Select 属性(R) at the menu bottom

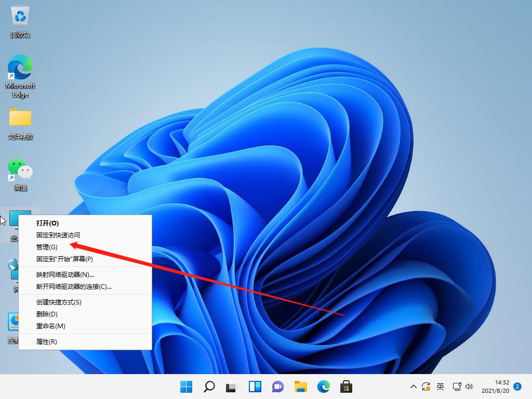[47, 341]
